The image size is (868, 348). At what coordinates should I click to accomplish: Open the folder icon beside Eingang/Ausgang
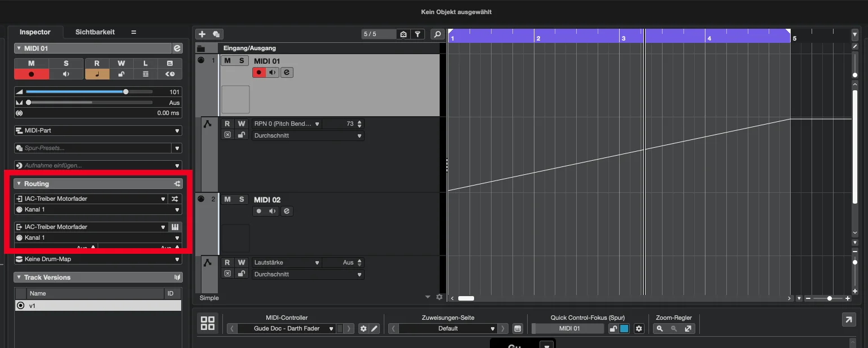click(x=200, y=49)
